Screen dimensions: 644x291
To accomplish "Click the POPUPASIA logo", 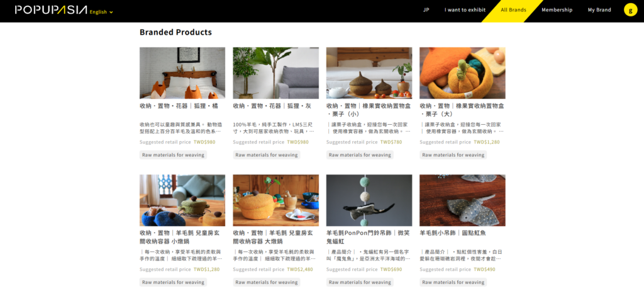I will point(51,10).
